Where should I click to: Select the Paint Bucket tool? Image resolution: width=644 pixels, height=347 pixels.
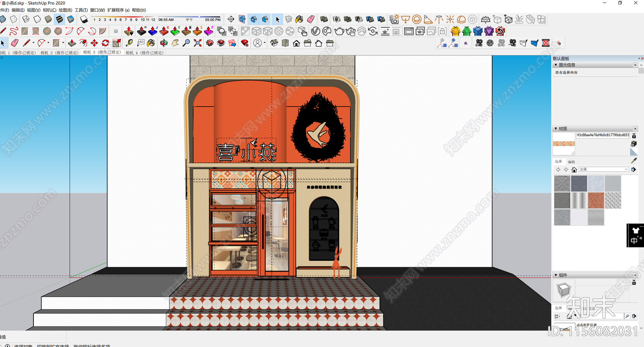click(151, 43)
